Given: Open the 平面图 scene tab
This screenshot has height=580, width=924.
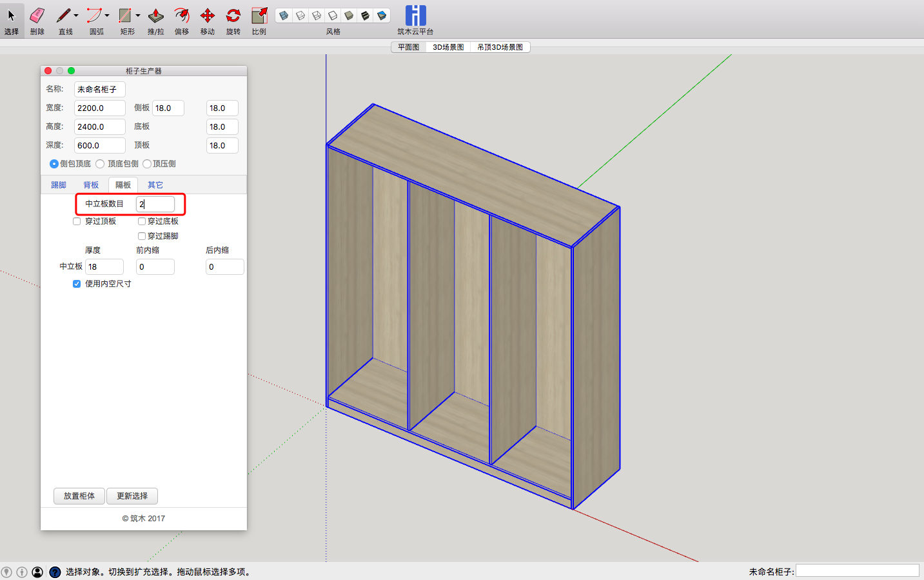Looking at the screenshot, I should coord(408,47).
